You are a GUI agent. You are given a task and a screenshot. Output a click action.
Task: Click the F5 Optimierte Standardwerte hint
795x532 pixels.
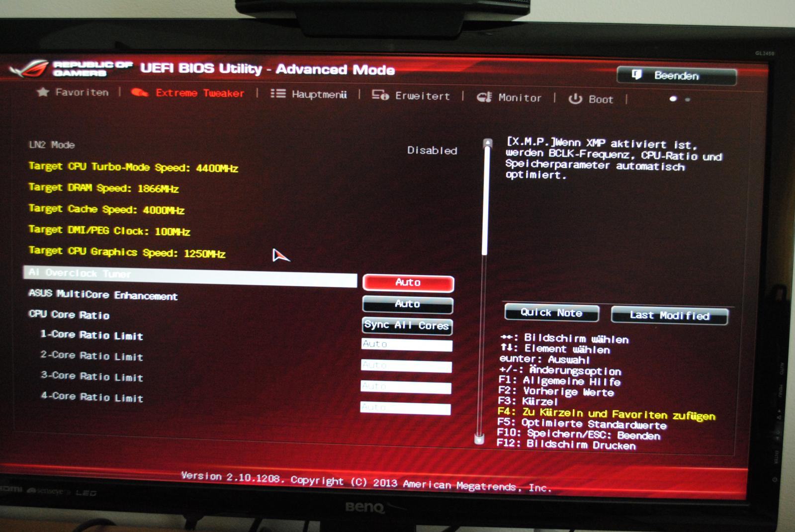click(x=582, y=424)
